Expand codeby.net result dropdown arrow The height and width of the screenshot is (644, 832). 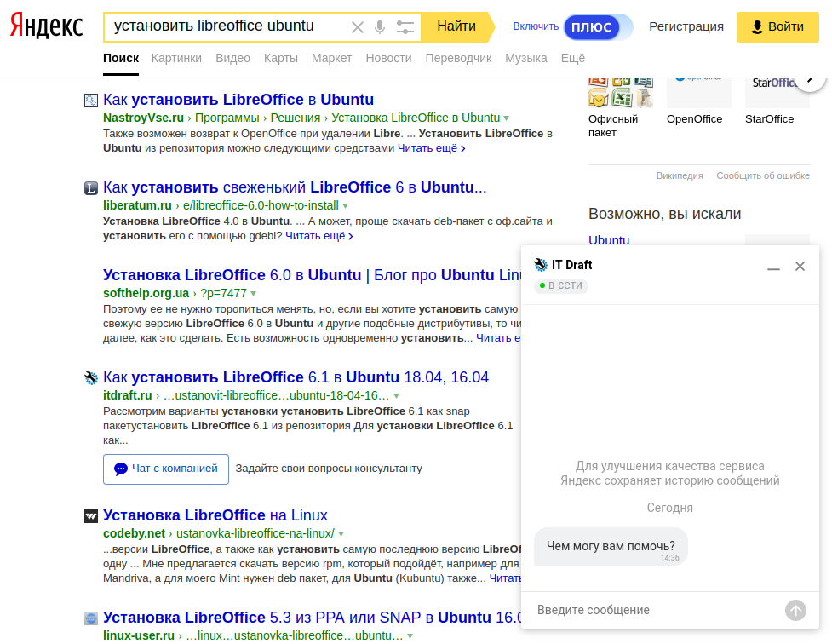click(341, 534)
